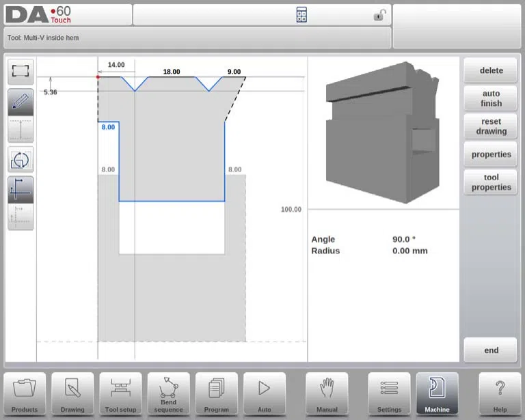Go to the Drawing tab
Image resolution: width=525 pixels, height=420 pixels.
click(72, 393)
